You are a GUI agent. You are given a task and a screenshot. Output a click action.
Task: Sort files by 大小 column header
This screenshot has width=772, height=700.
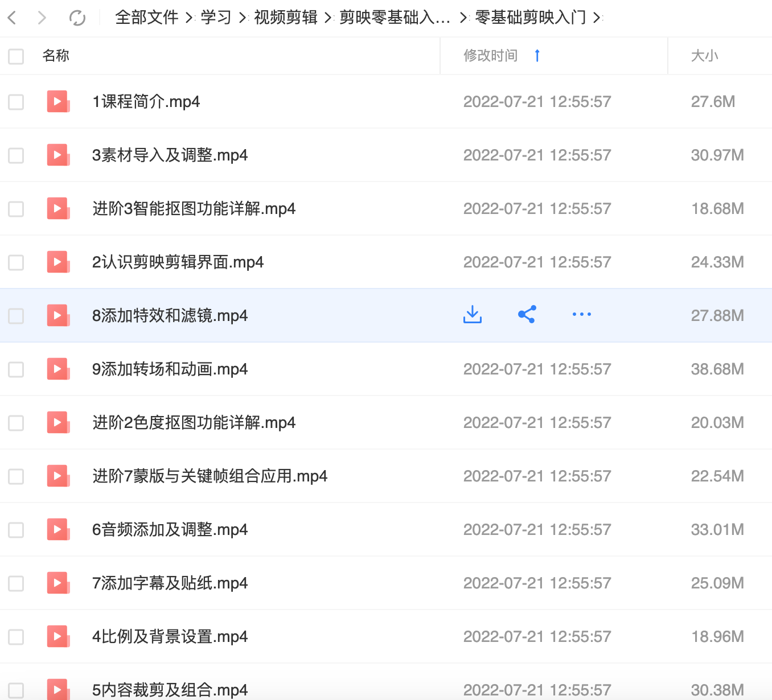click(x=704, y=56)
